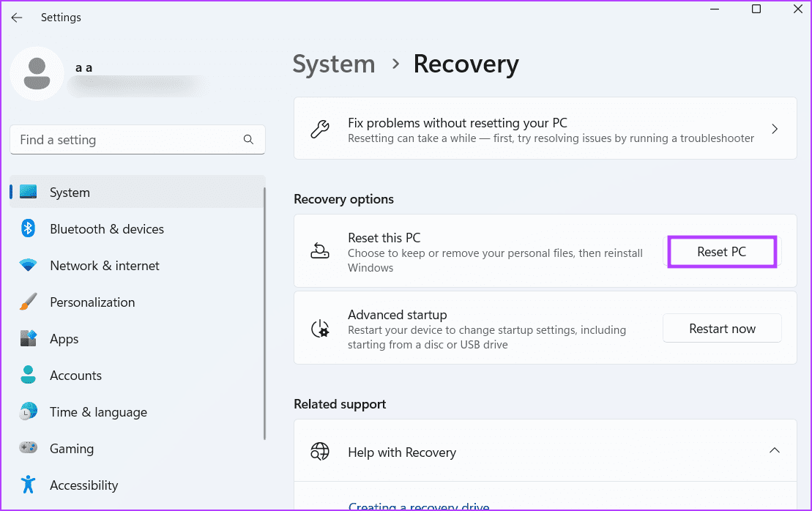Open Bluetooth & devices settings
The image size is (812, 511).
pyautogui.click(x=106, y=229)
